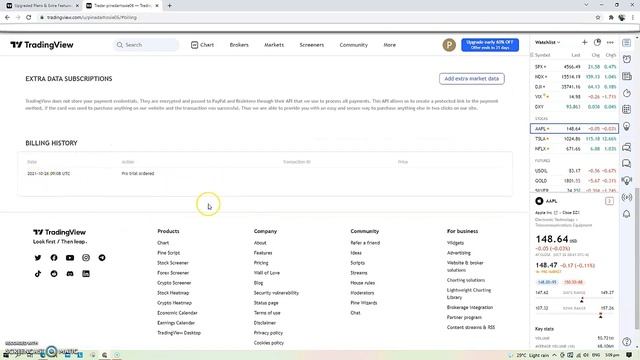Open the Chart menu item
Viewport: 640px width, 360px height.
click(x=202, y=45)
